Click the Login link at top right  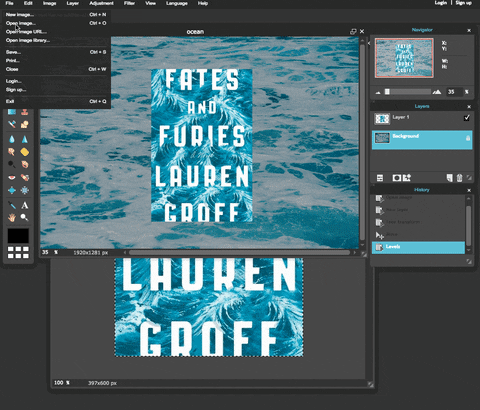441,3
